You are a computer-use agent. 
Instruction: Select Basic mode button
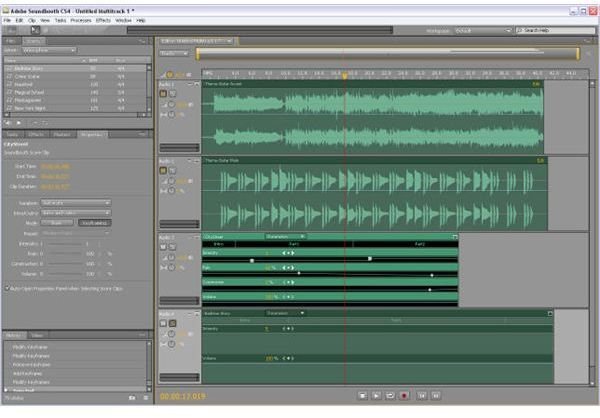[x=57, y=222]
